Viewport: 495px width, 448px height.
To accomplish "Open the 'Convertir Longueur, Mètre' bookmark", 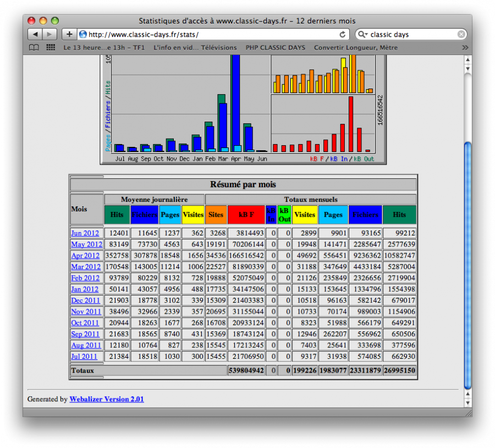I will tap(355, 48).
